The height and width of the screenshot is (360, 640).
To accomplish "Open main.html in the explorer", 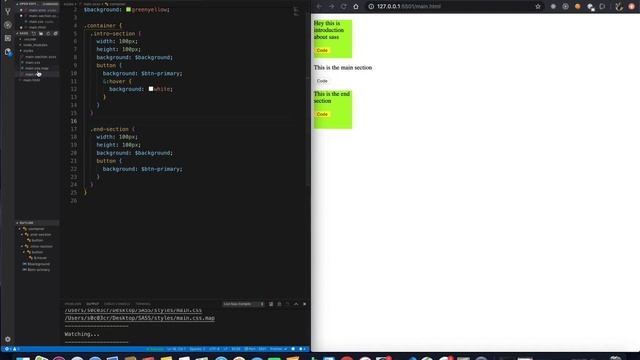I will [x=31, y=80].
